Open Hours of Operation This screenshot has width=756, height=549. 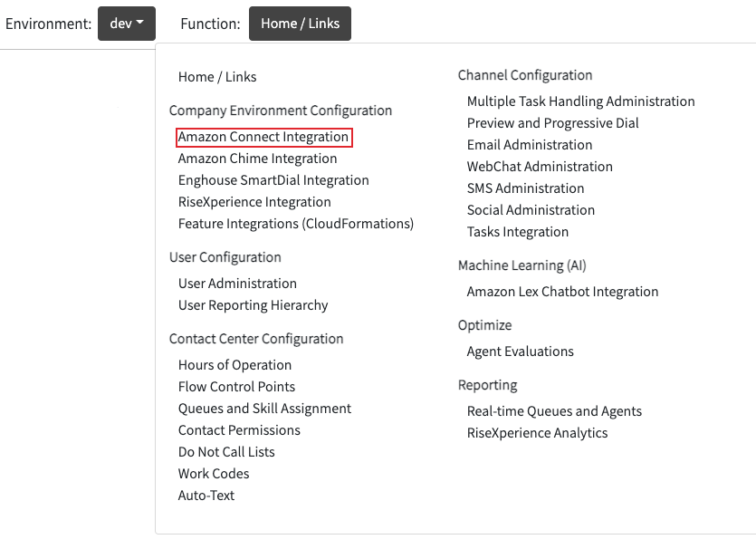pyautogui.click(x=234, y=365)
